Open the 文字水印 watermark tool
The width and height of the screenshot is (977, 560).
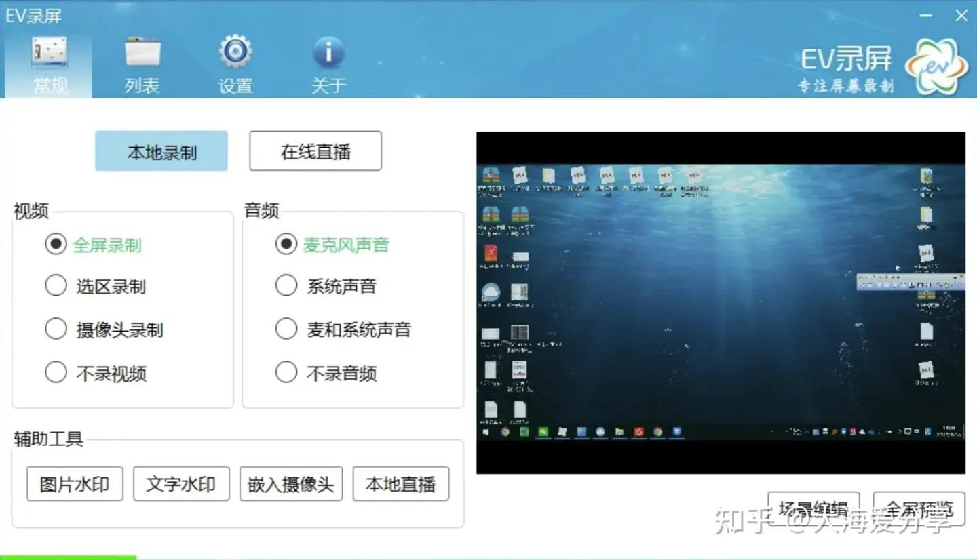[181, 484]
